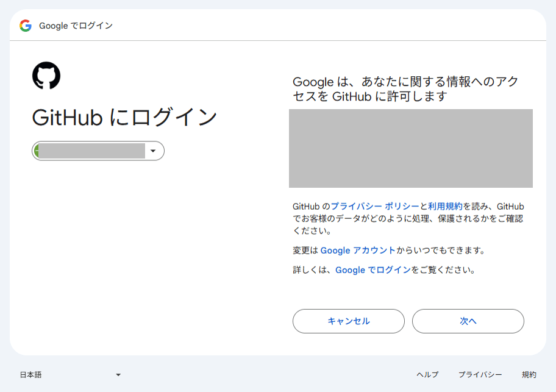Click the GitHub にログイン heading

(124, 118)
